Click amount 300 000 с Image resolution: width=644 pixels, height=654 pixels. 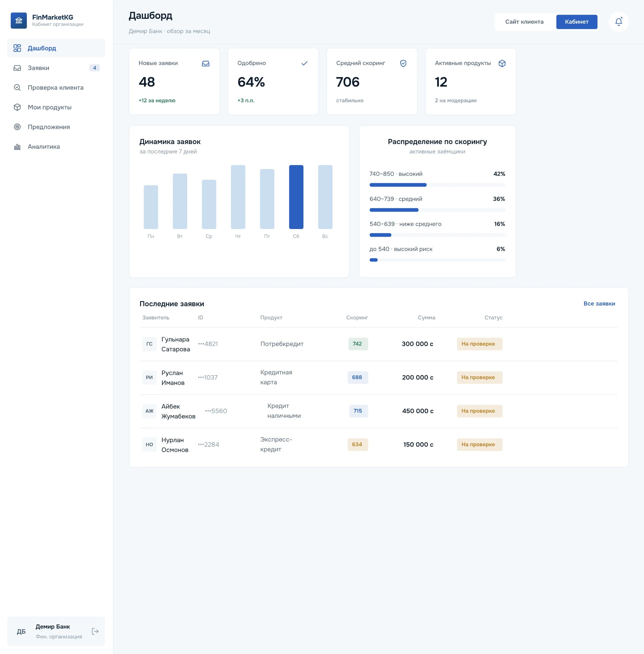click(417, 344)
